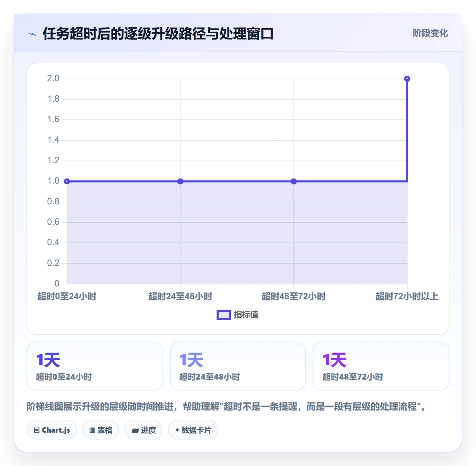The width and height of the screenshot is (476, 466).
Task: Click the x-axis label 超时48至72小时
Action: [x=294, y=296]
